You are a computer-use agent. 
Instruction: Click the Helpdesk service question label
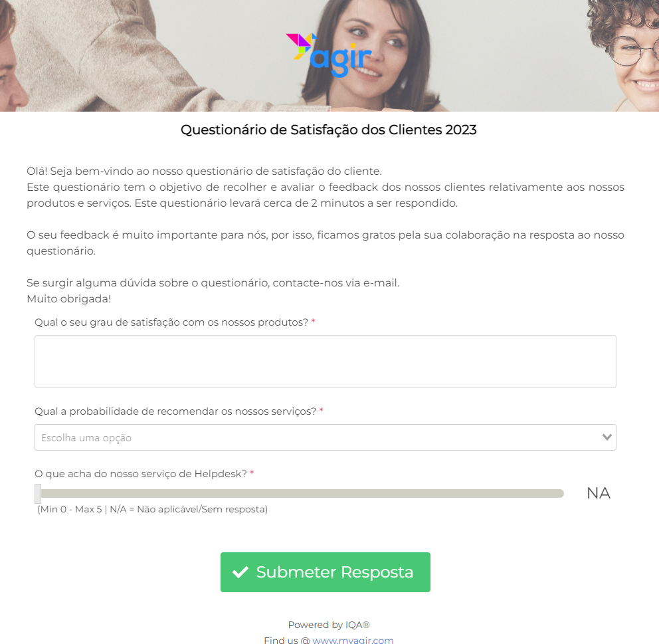(141, 474)
